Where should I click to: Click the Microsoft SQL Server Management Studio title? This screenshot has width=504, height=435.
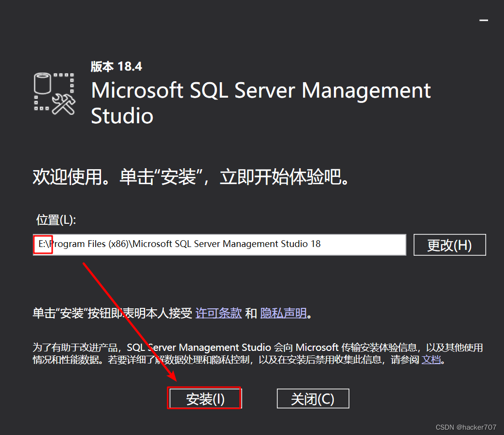[260, 102]
